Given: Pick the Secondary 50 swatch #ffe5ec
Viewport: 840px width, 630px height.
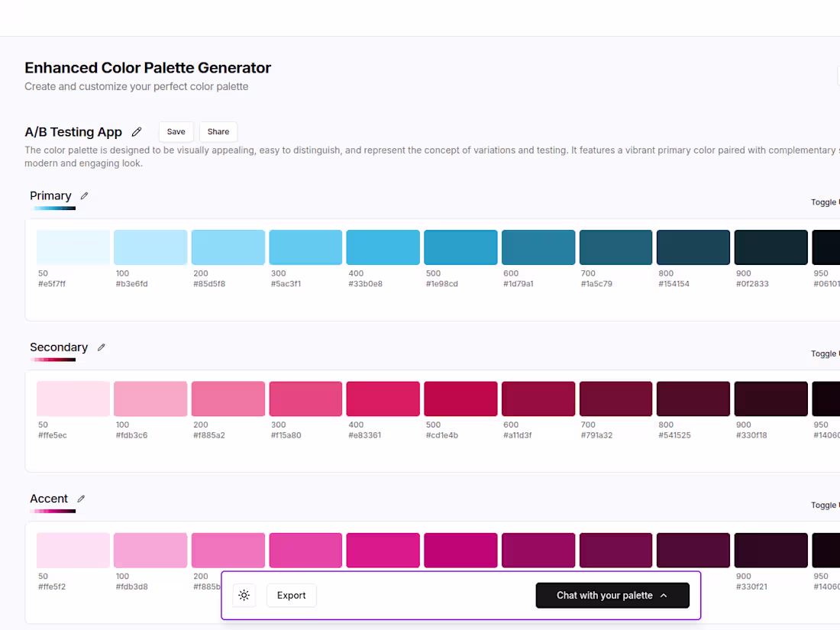Looking at the screenshot, I should pos(73,398).
